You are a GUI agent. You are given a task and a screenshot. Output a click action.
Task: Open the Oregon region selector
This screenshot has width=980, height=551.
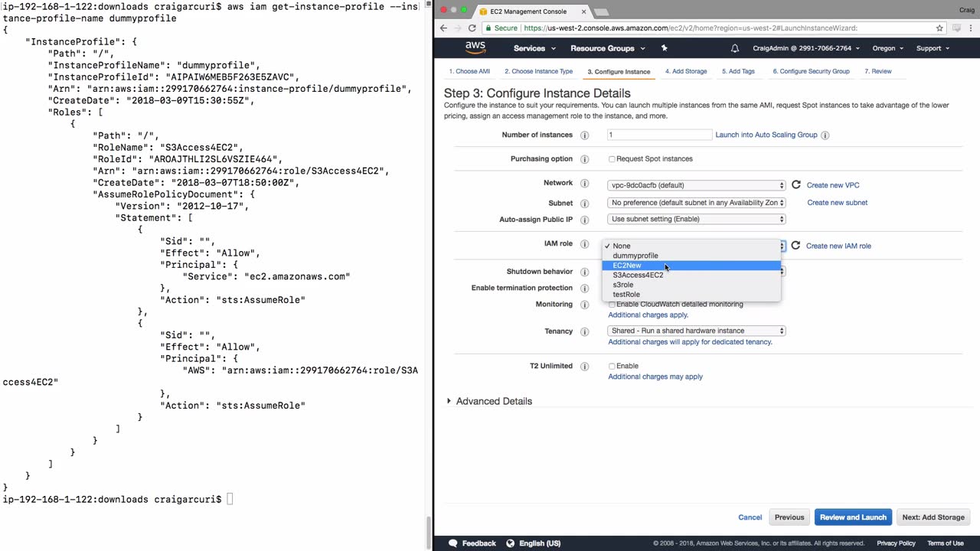coord(888,48)
